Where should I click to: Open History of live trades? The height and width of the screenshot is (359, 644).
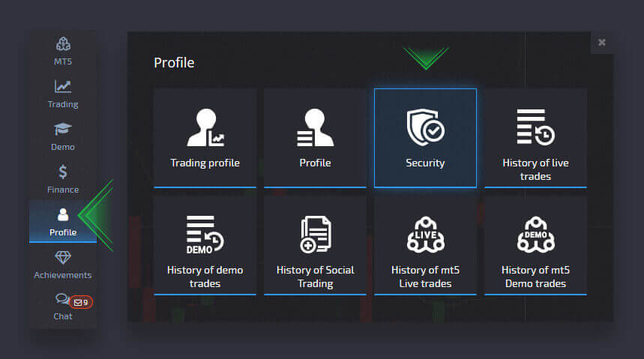coord(535,138)
